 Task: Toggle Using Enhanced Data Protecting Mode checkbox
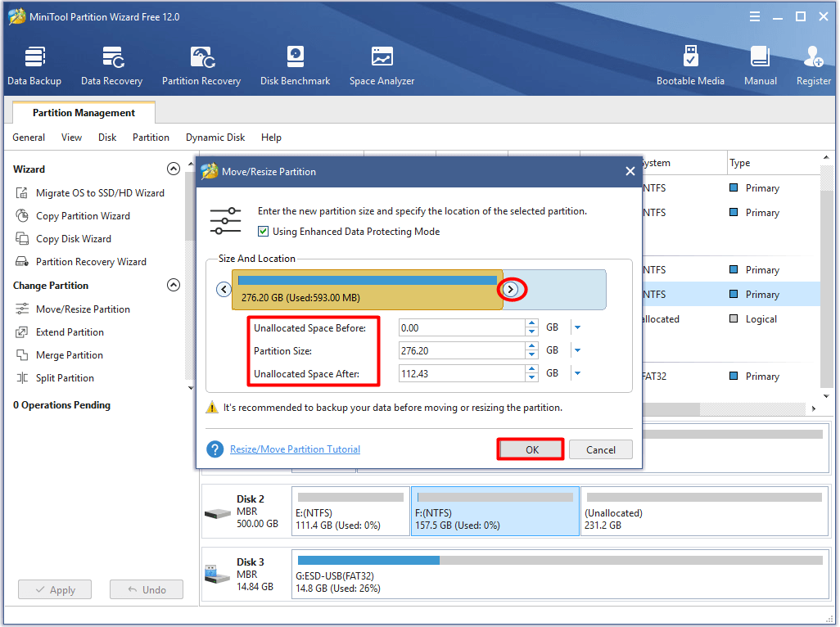tap(263, 232)
